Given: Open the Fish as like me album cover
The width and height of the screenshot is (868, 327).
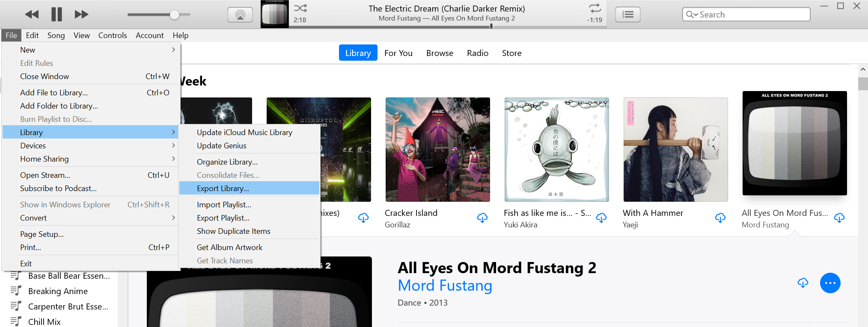Looking at the screenshot, I should [x=557, y=150].
